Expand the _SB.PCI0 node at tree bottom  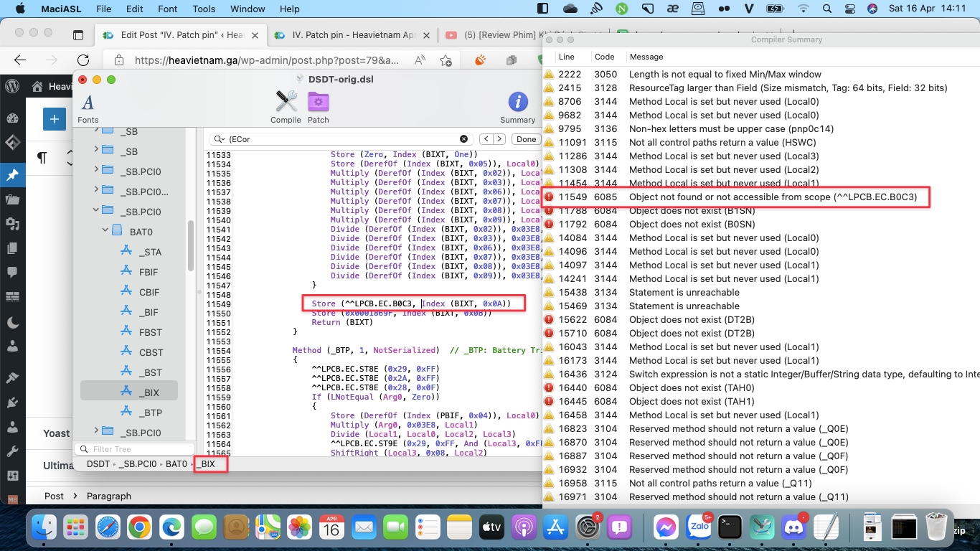coord(96,431)
